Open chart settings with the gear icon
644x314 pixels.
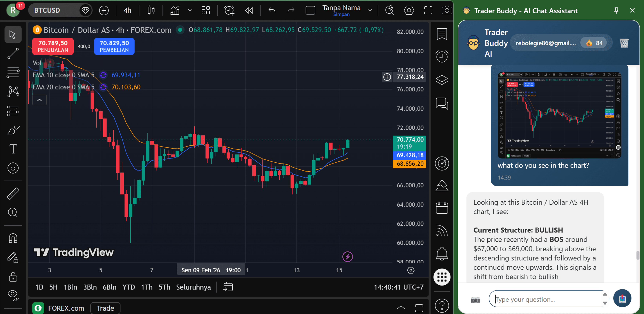[409, 10]
